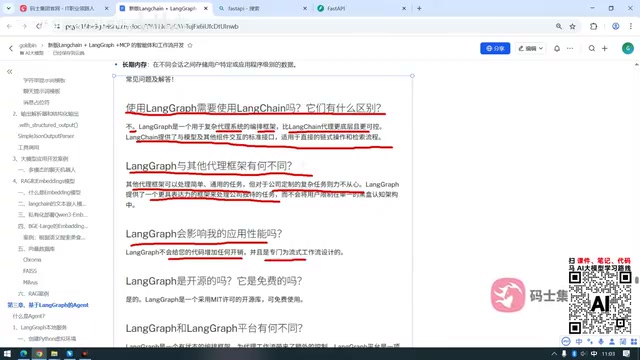Click the goldbin breadcrumb link
Viewport: 640px width, 360px height.
click(x=28, y=45)
